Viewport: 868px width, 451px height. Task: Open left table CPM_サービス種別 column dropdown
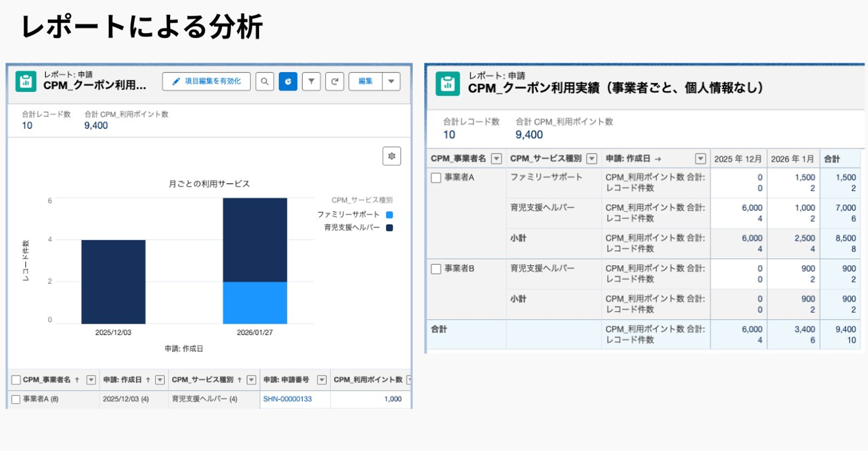[251, 380]
